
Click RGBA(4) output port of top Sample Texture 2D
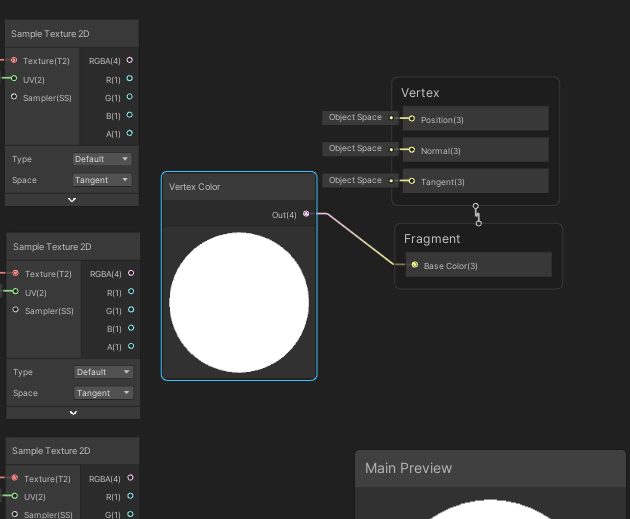pyautogui.click(x=130, y=60)
